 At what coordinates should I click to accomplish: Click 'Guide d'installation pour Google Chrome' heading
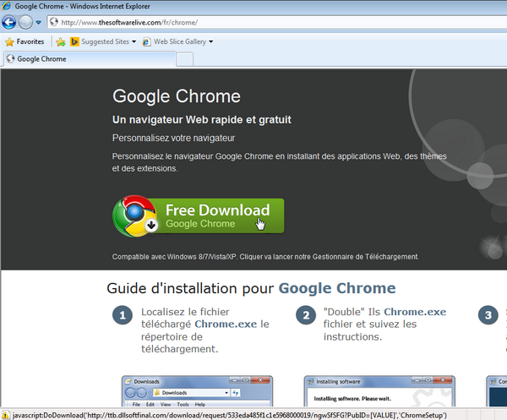[x=251, y=288]
